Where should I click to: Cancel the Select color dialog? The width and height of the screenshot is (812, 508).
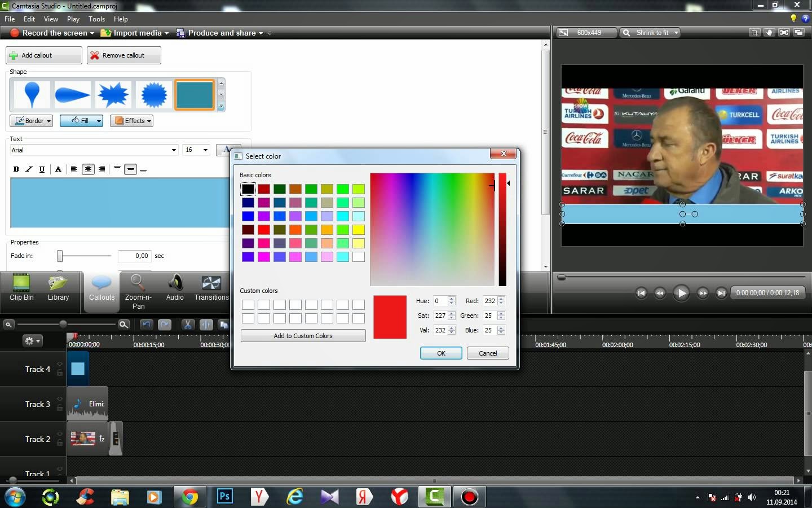click(488, 353)
